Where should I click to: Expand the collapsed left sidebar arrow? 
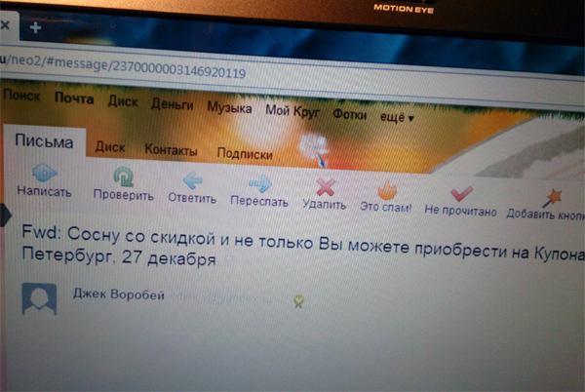(x=5, y=215)
